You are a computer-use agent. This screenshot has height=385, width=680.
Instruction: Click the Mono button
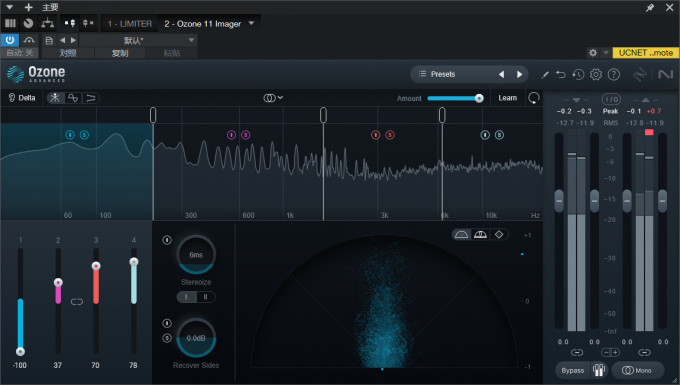point(638,370)
